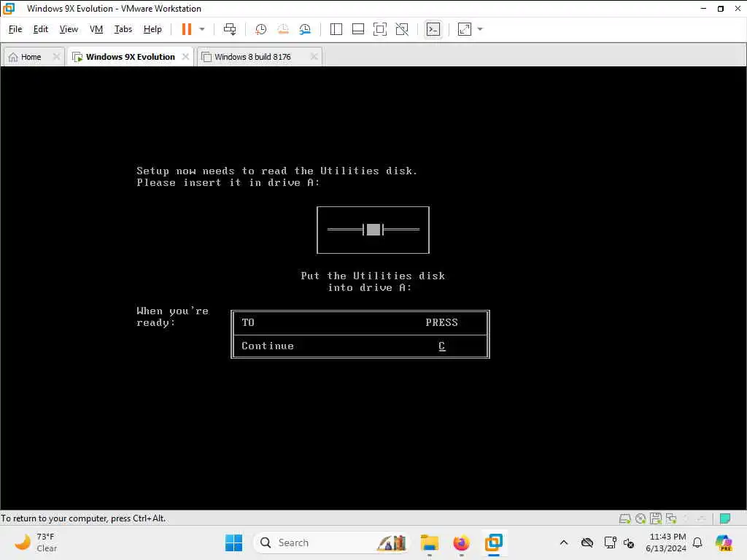This screenshot has width=747, height=560.
Task: Open the Help menu
Action: 152,29
